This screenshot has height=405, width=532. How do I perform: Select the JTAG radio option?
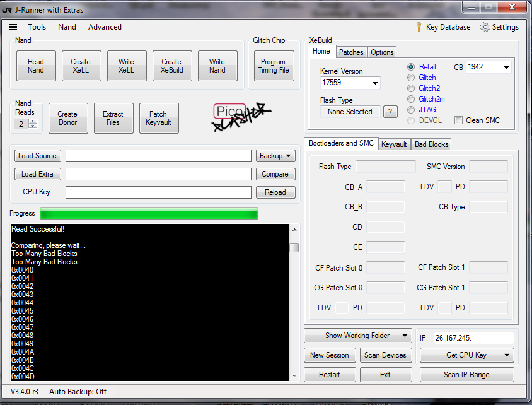pos(412,110)
